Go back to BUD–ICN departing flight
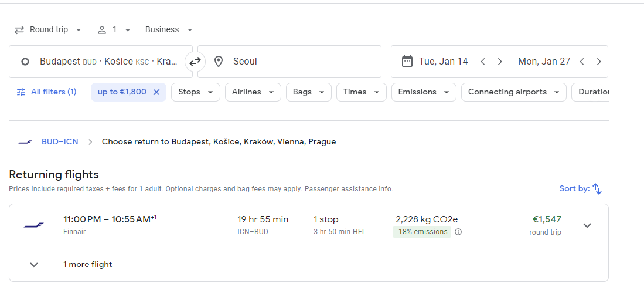Image resolution: width=644 pixels, height=304 pixels. tap(60, 141)
